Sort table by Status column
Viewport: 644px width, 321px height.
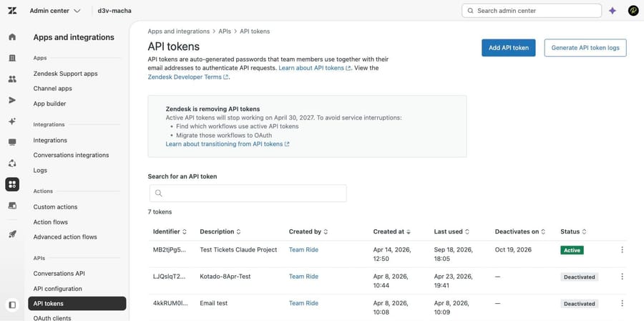(573, 232)
